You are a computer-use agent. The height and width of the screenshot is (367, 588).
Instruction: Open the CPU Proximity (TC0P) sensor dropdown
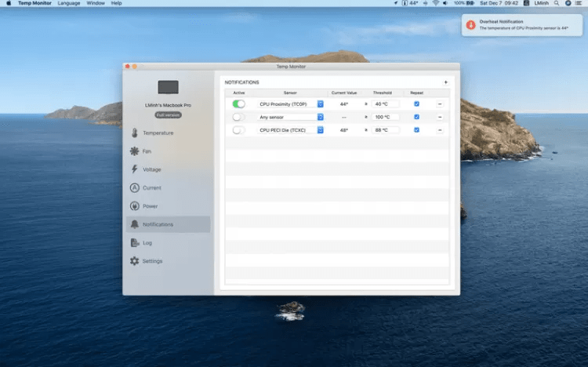pos(320,104)
